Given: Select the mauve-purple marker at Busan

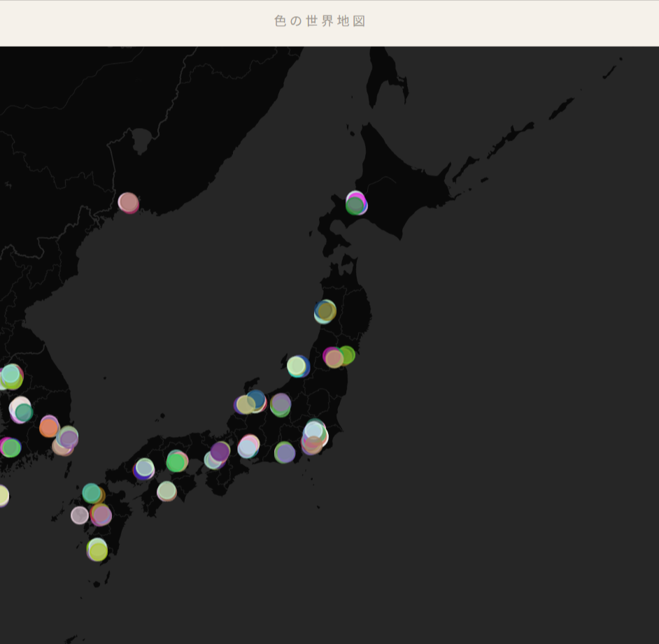Looking at the screenshot, I should pos(69,438).
